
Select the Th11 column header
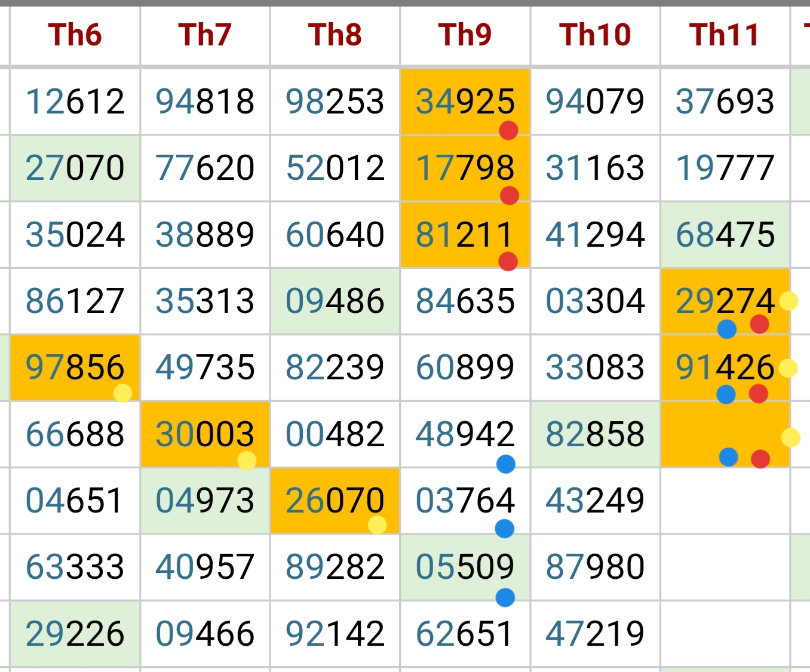[725, 35]
